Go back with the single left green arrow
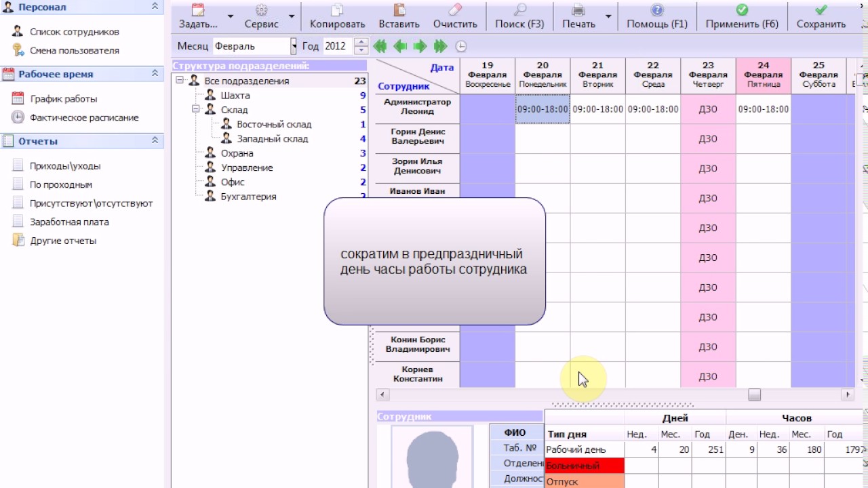868x488 pixels. [400, 46]
